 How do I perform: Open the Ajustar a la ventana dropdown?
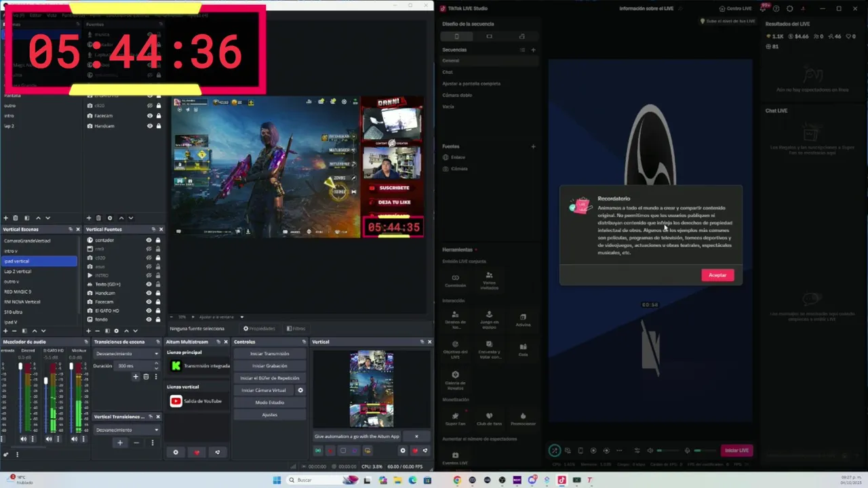[222, 317]
